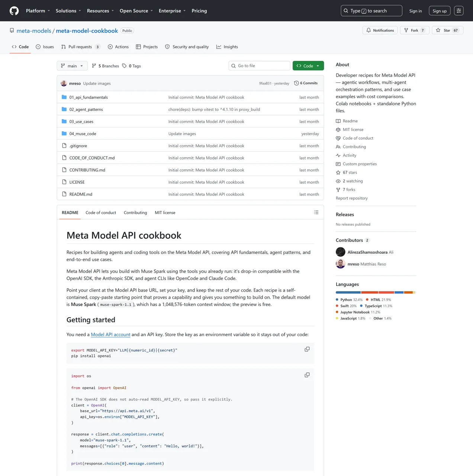Open the green Code dropdown button

point(308,66)
